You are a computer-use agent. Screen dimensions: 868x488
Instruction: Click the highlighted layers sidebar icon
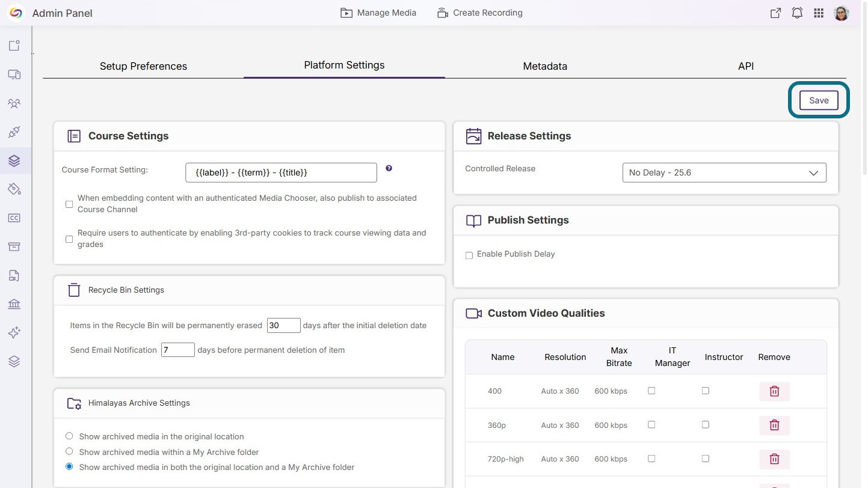pyautogui.click(x=14, y=160)
